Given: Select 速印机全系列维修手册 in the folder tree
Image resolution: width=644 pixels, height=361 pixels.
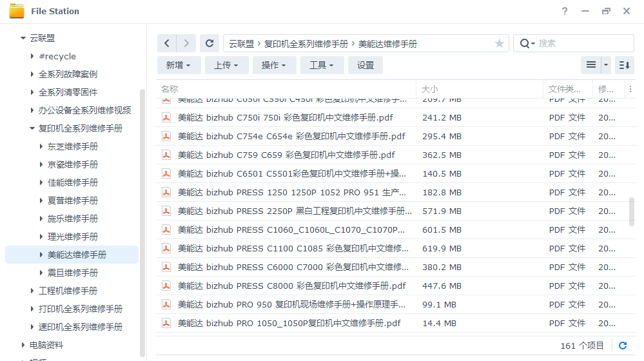Looking at the screenshot, I should [81, 327].
